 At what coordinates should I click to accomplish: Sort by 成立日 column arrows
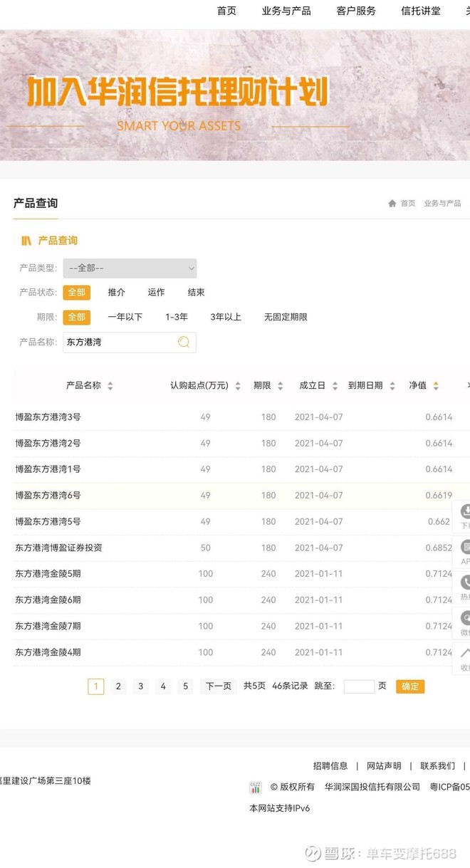pyautogui.click(x=335, y=386)
